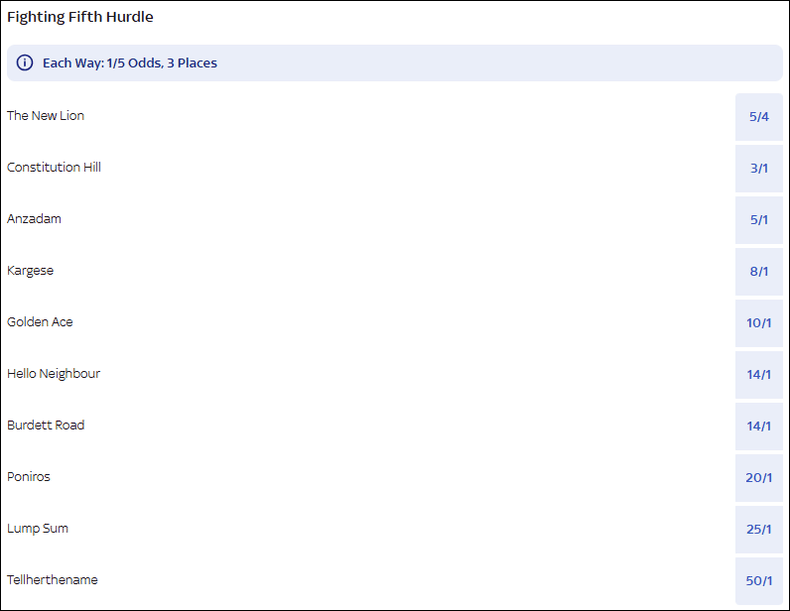
Task: Select the Anzadam runner name
Action: point(34,219)
